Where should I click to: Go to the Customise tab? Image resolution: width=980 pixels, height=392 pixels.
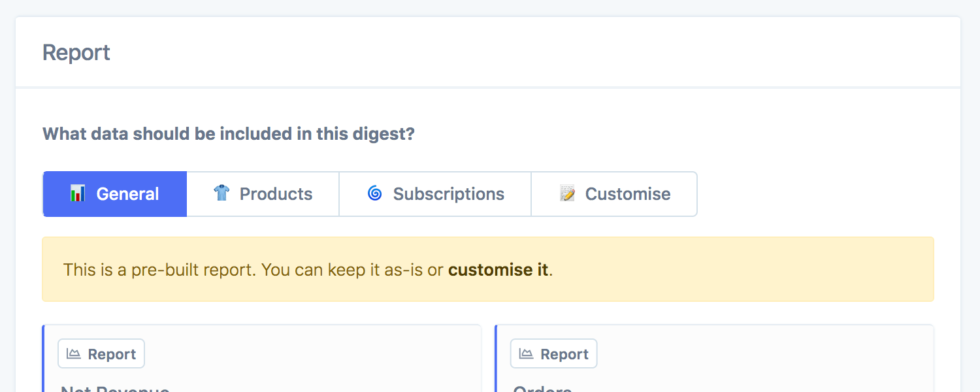click(614, 194)
